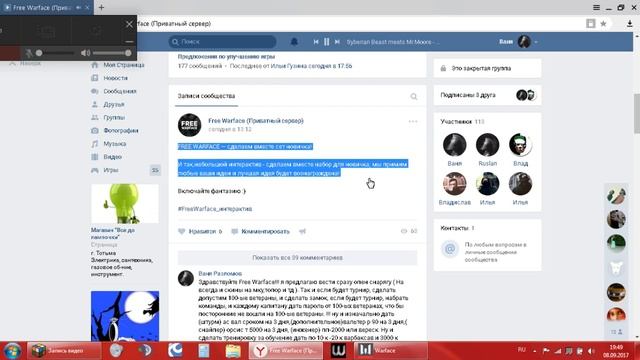Open member Ваня avatar

[x=455, y=144]
